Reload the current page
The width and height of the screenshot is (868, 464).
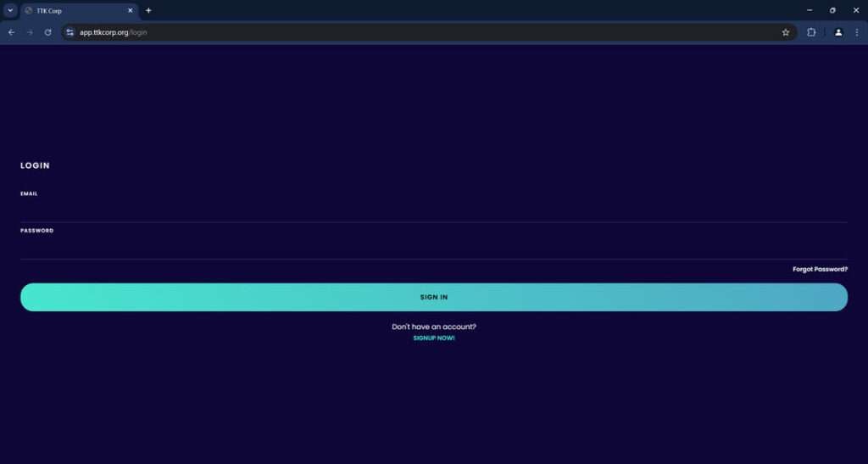click(x=48, y=33)
